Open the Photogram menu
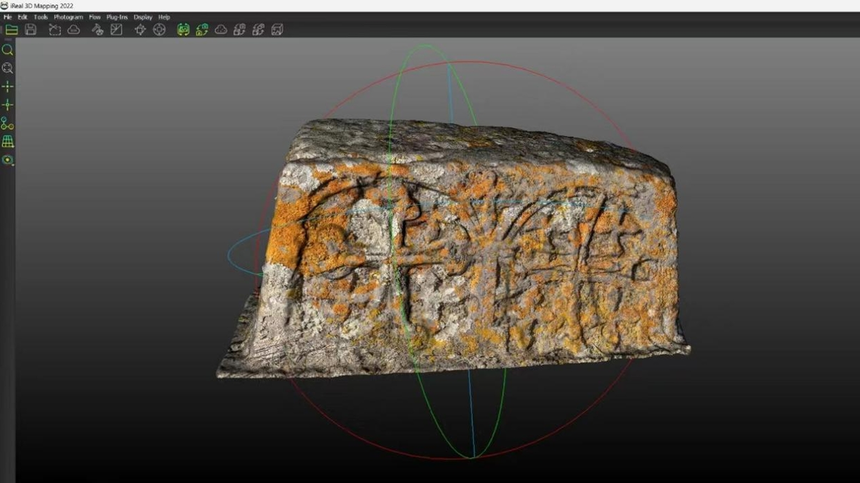The width and height of the screenshot is (860, 483). tap(68, 17)
